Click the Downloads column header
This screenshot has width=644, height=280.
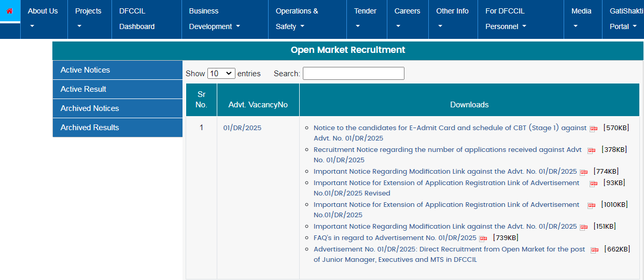click(469, 100)
